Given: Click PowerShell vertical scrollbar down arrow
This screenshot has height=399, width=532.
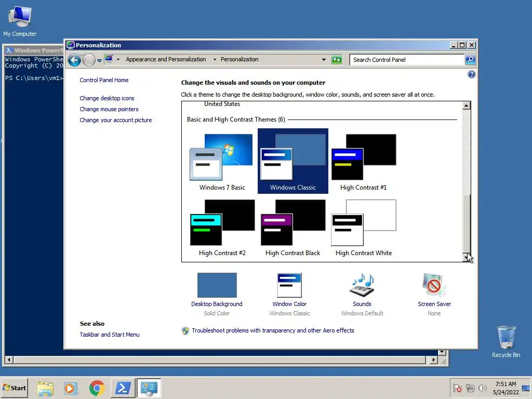Looking at the screenshot, I should (442, 353).
